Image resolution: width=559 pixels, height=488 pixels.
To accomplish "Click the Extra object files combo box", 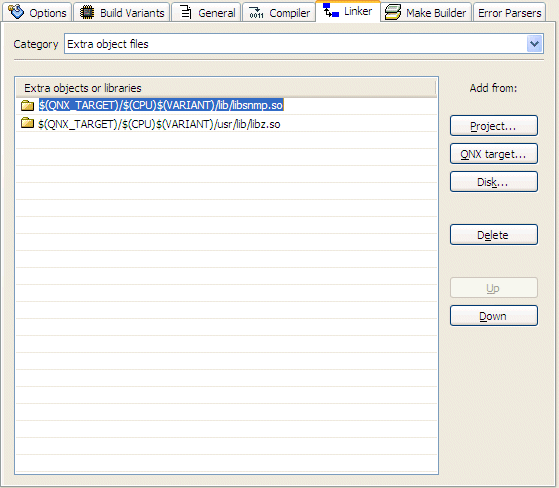I will [304, 44].
